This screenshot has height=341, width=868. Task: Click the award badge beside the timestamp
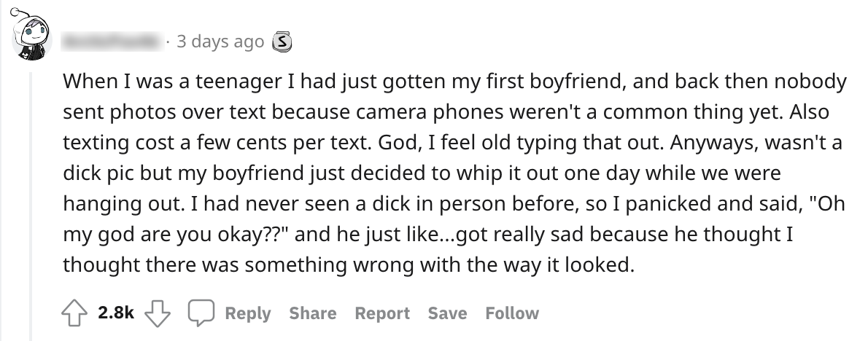(x=281, y=42)
